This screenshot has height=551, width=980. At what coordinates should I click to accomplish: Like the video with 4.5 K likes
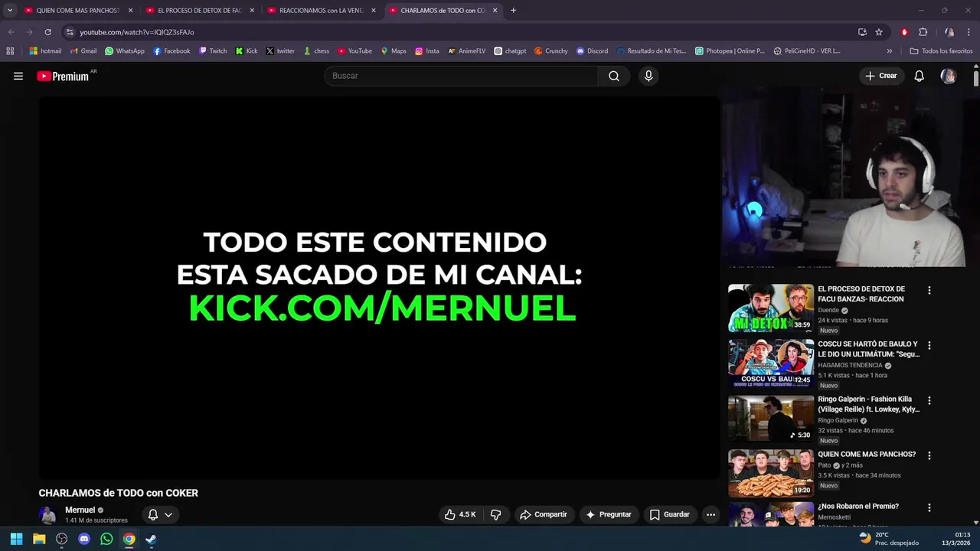(460, 514)
